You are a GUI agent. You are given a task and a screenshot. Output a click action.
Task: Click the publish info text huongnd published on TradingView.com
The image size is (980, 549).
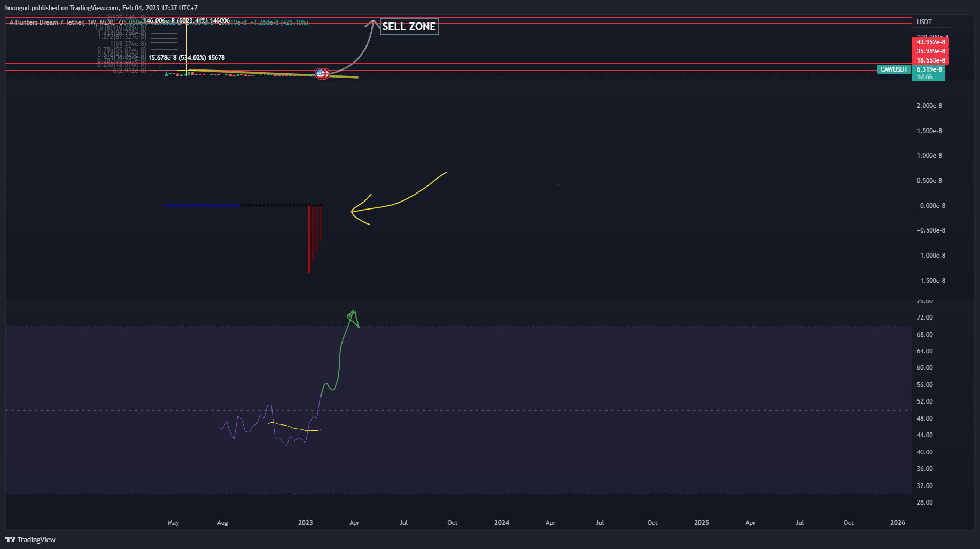(x=63, y=8)
